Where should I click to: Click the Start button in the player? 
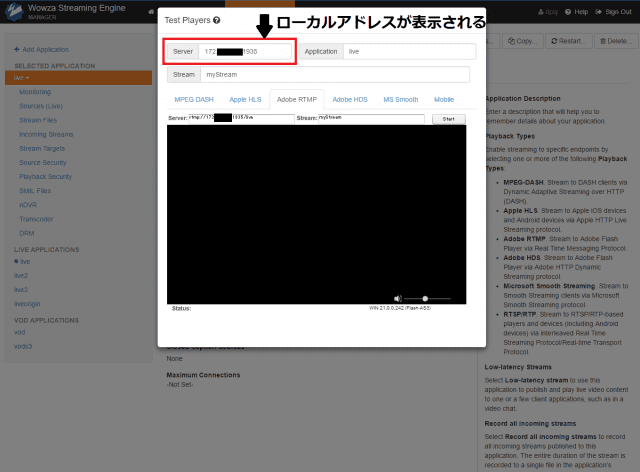449,119
